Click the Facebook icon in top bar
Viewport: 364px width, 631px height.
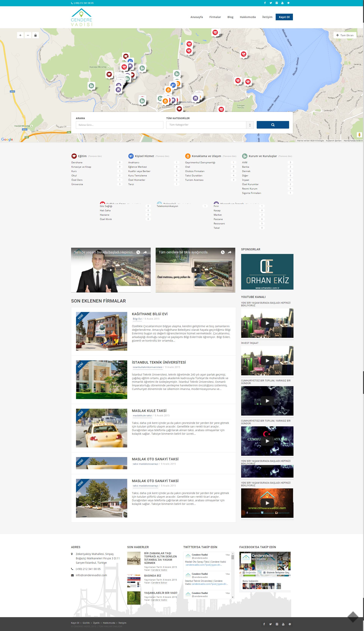coord(265,3)
